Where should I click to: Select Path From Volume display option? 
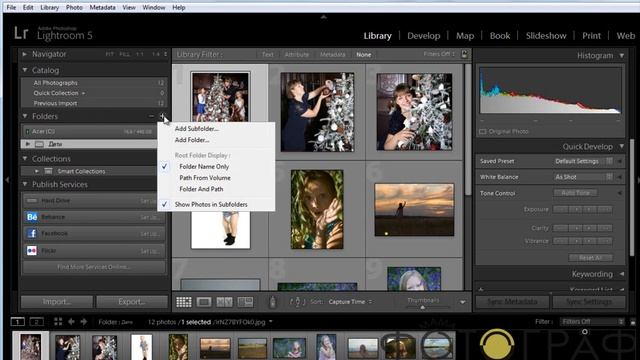[205, 178]
